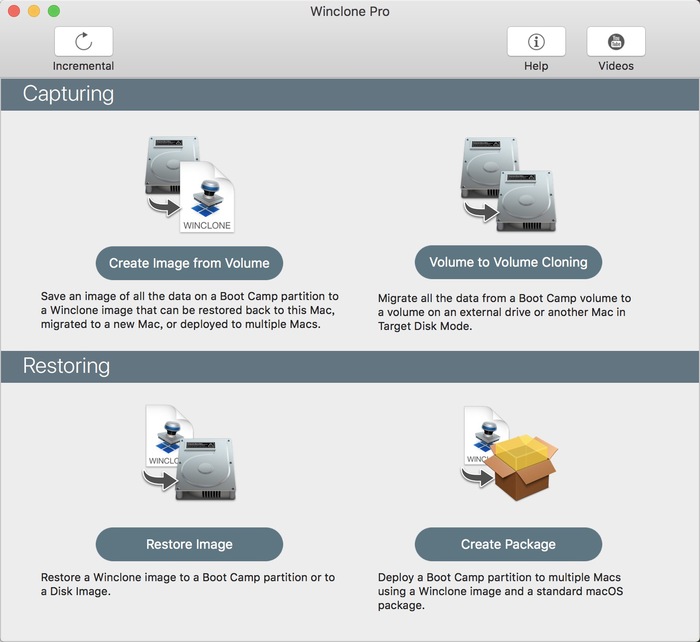This screenshot has width=700, height=642.
Task: Click the 'Deploy a Boot Camp partition' description
Action: point(500,591)
